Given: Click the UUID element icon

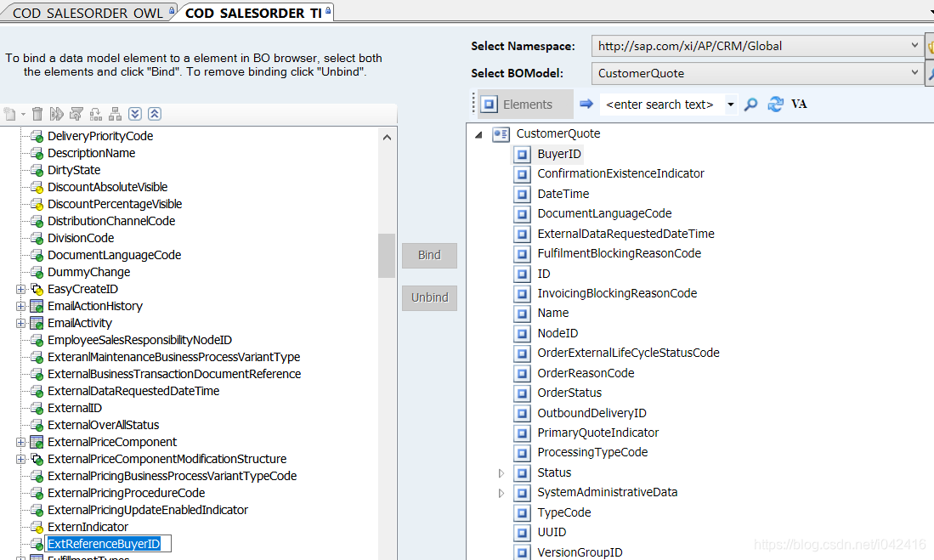Looking at the screenshot, I should (x=522, y=533).
